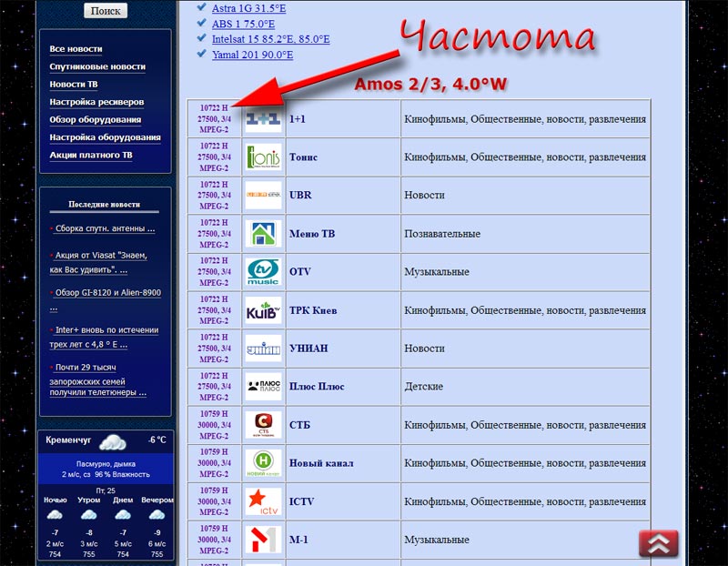Click frequency 10759 H in СТБ row

pos(214,414)
